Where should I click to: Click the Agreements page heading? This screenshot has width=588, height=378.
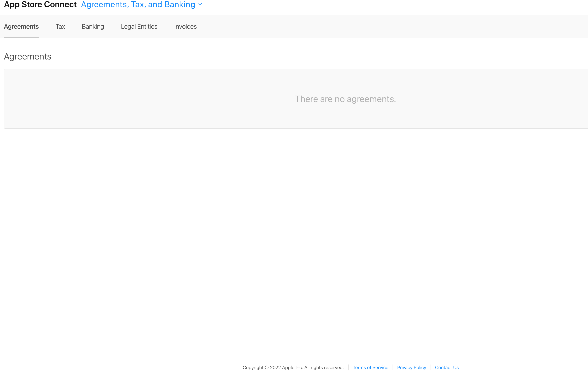click(27, 57)
